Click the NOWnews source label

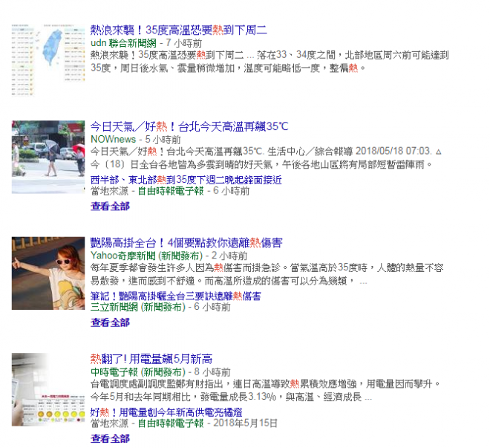113,139
